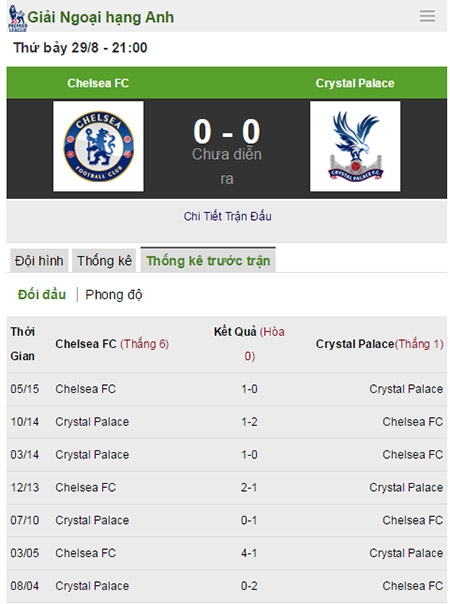The height and width of the screenshot is (604, 450).
Task: Click the Premier League logo icon
Action: pos(17,18)
